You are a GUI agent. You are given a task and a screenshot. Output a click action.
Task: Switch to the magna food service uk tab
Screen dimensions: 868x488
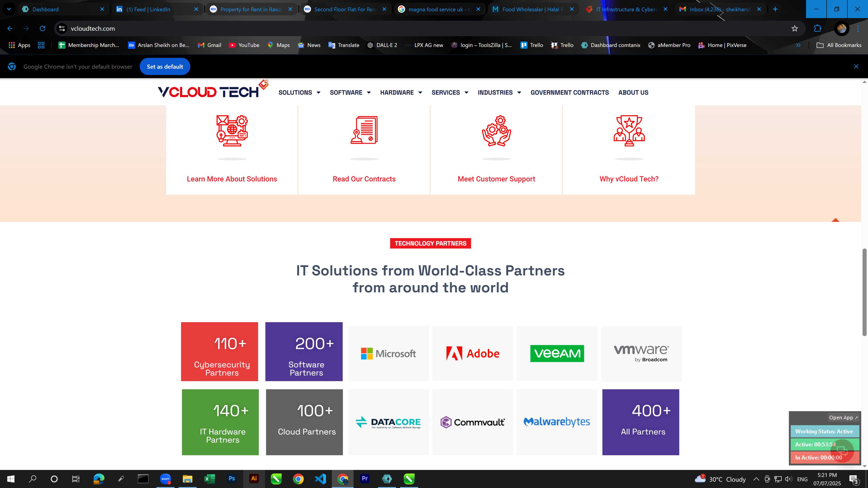[x=439, y=9]
